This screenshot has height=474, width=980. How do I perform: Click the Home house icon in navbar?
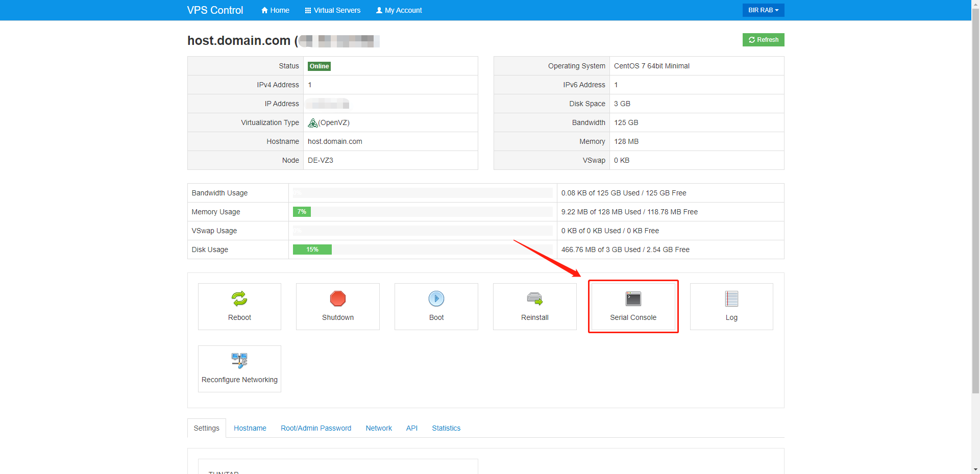(264, 10)
